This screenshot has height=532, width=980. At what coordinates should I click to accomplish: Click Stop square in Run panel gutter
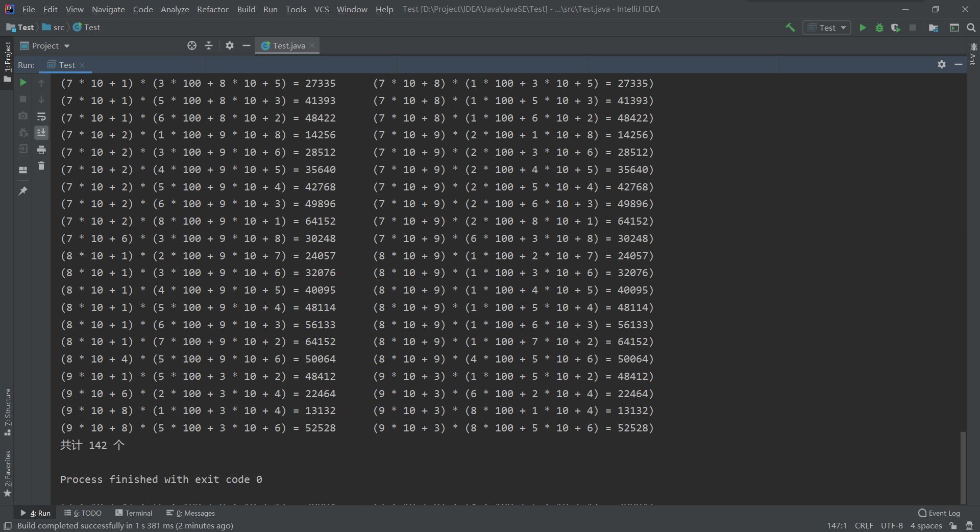pyautogui.click(x=23, y=99)
